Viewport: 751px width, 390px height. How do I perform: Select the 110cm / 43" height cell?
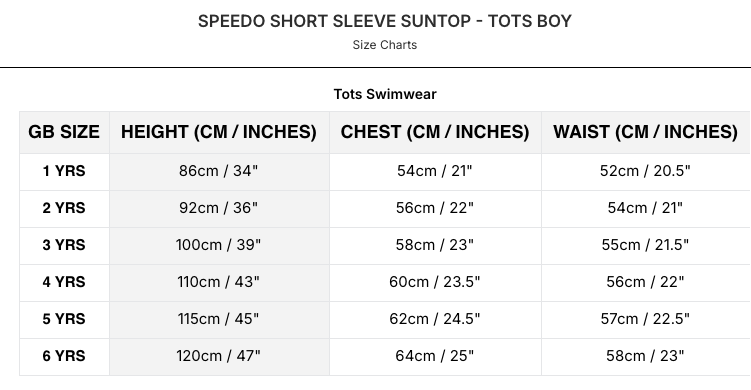pos(219,282)
